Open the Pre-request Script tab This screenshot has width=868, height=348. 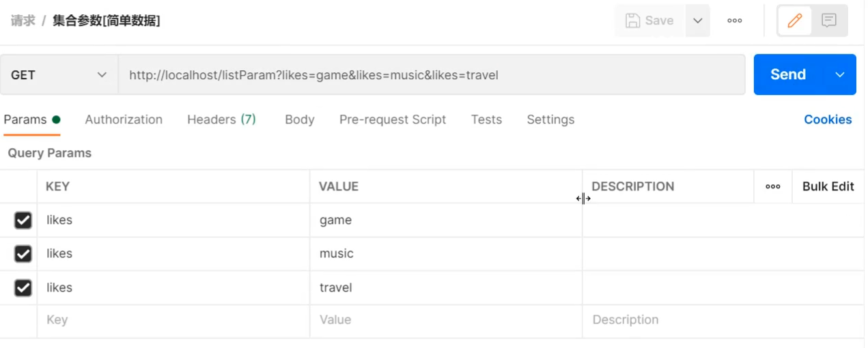pyautogui.click(x=393, y=119)
